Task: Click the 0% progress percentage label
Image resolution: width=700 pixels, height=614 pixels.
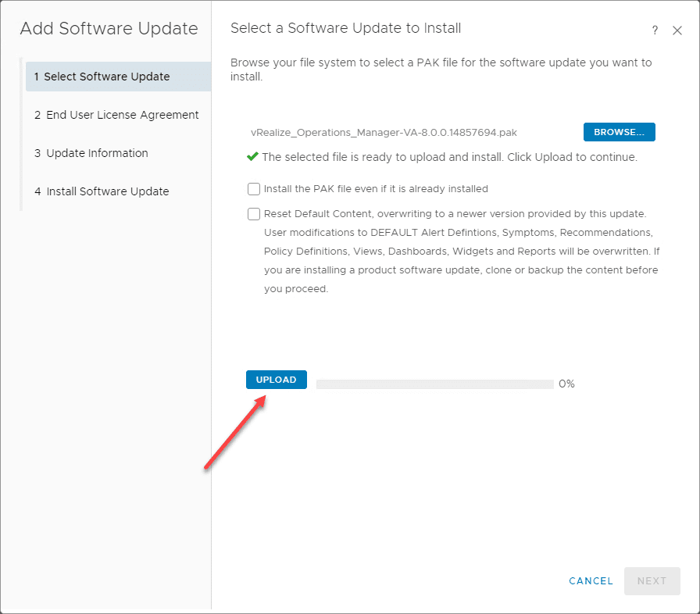Action: pyautogui.click(x=566, y=384)
